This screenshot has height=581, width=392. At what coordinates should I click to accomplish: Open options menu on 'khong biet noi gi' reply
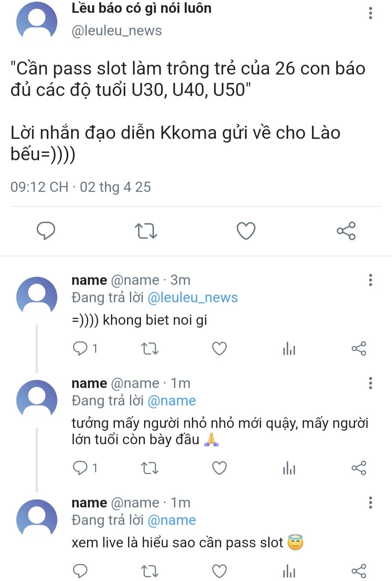coord(370,280)
